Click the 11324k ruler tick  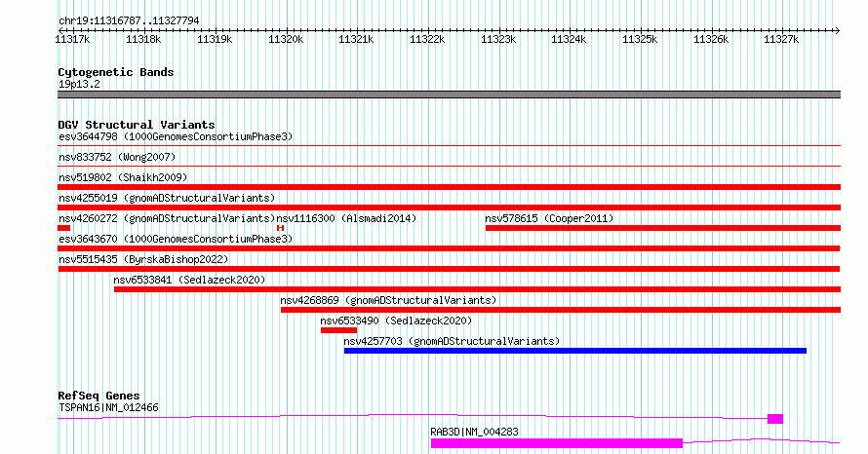[x=569, y=39]
